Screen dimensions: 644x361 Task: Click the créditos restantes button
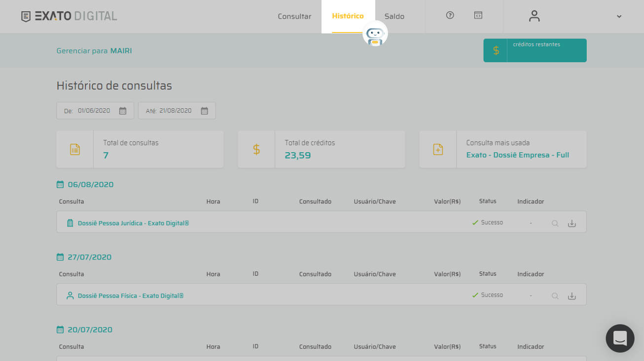535,50
